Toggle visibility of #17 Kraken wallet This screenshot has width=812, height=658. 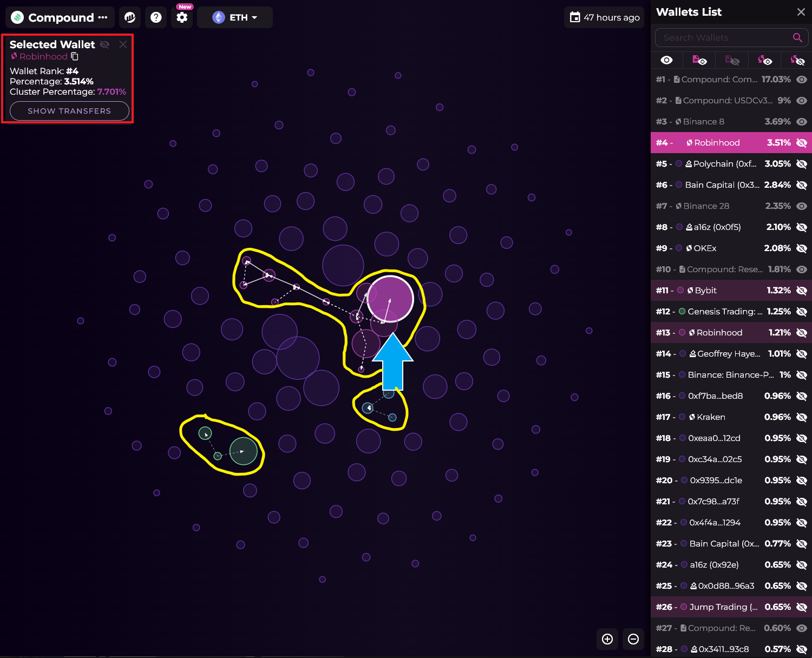tap(802, 417)
